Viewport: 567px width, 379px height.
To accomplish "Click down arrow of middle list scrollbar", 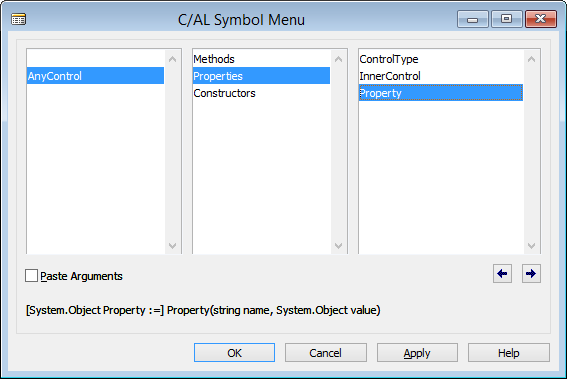I will coord(338,246).
